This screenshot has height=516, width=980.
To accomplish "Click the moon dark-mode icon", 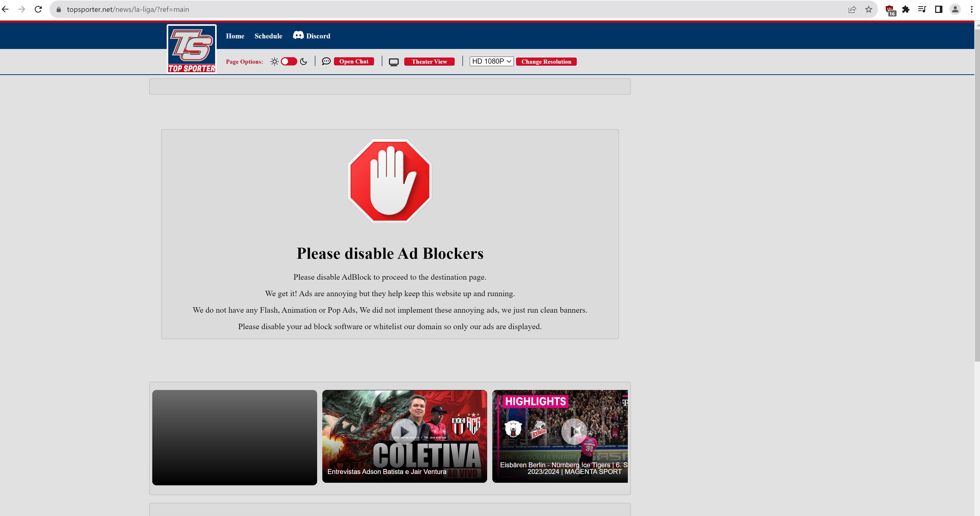I will (303, 62).
